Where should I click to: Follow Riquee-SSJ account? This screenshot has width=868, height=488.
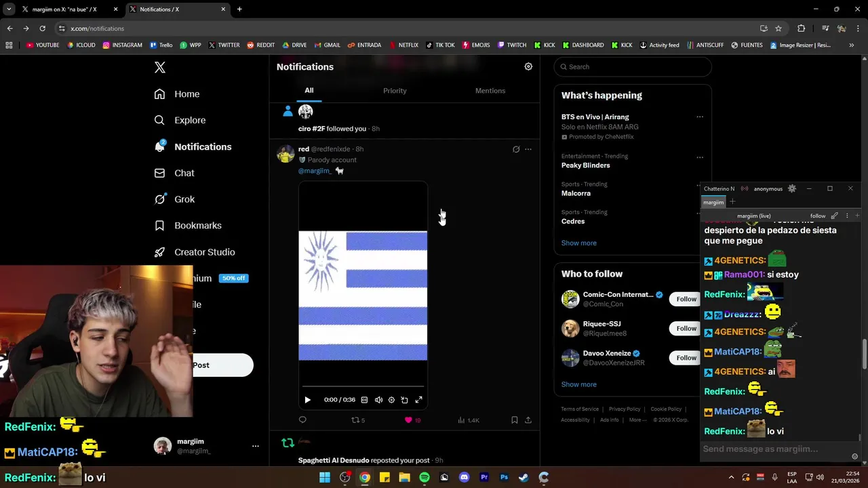click(686, 328)
